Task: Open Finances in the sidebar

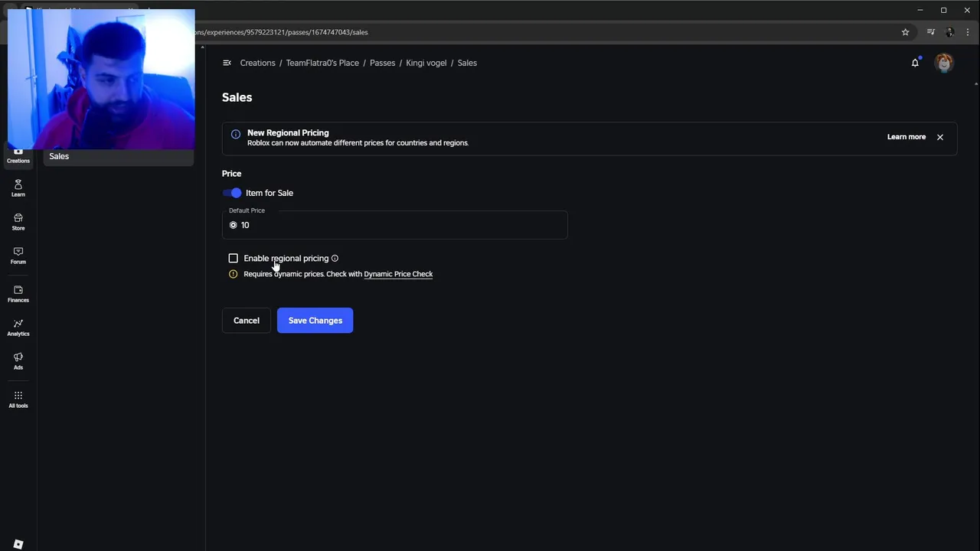Action: (x=18, y=293)
